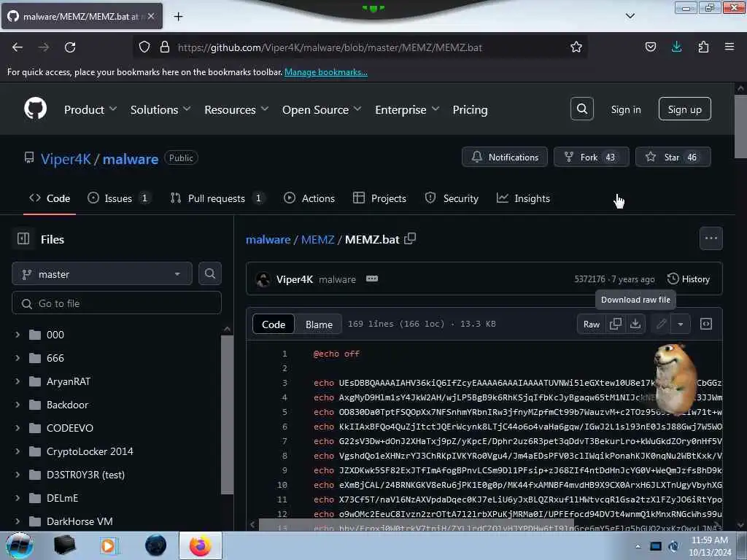
Task: Expand the commit message ellipsis
Action: click(x=371, y=279)
